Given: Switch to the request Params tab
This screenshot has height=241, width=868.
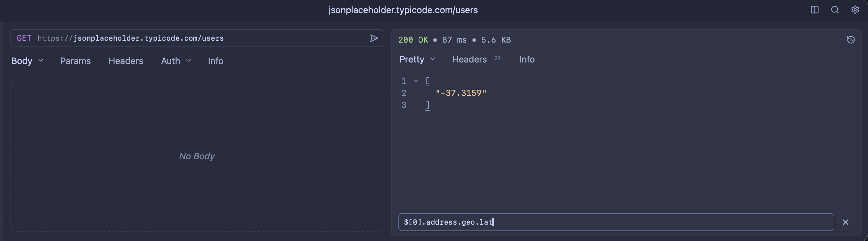Looking at the screenshot, I should point(75,61).
